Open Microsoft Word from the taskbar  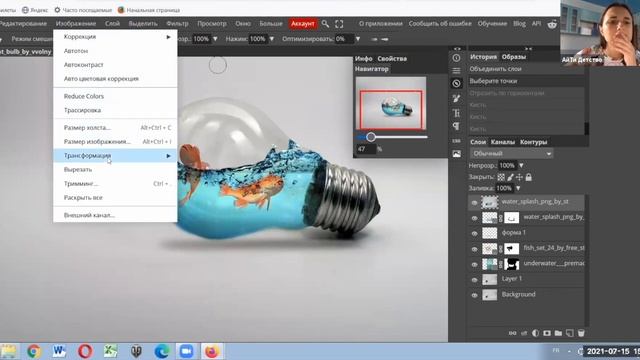click(x=59, y=351)
